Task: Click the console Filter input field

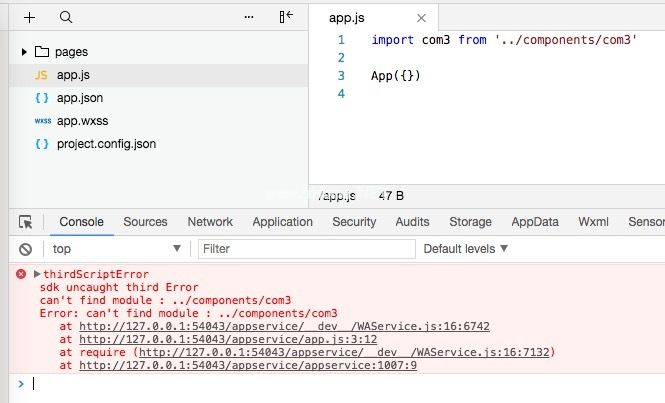Action: tap(306, 249)
